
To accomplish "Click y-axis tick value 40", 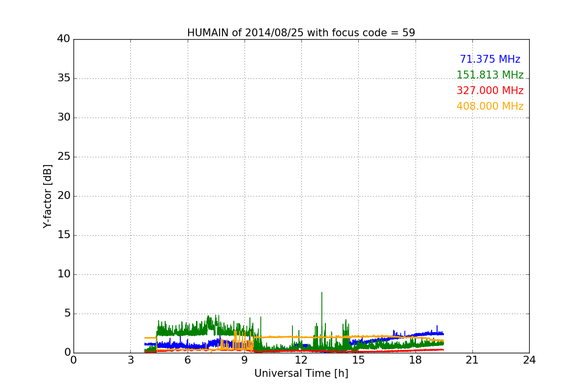I will (x=64, y=39).
